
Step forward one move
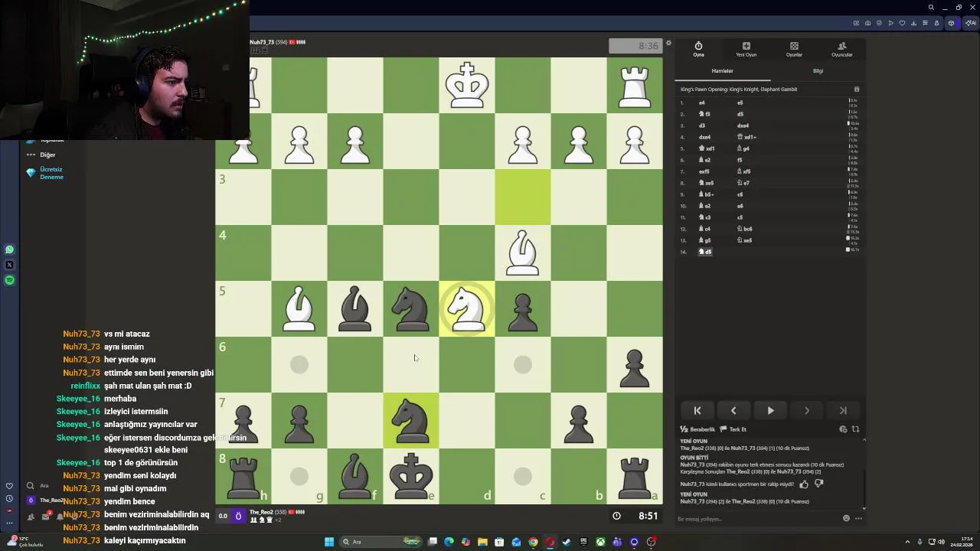806,411
